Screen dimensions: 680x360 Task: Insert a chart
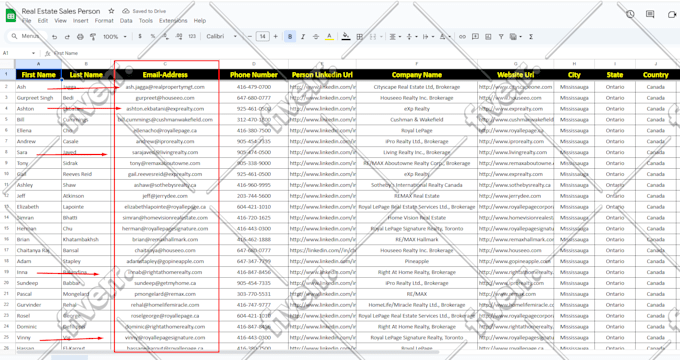pyautogui.click(x=488, y=37)
